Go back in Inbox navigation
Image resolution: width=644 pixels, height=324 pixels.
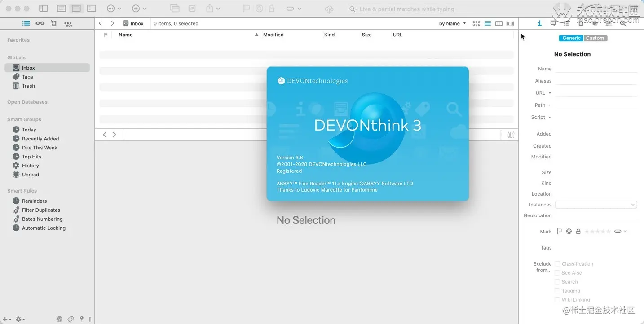click(101, 23)
